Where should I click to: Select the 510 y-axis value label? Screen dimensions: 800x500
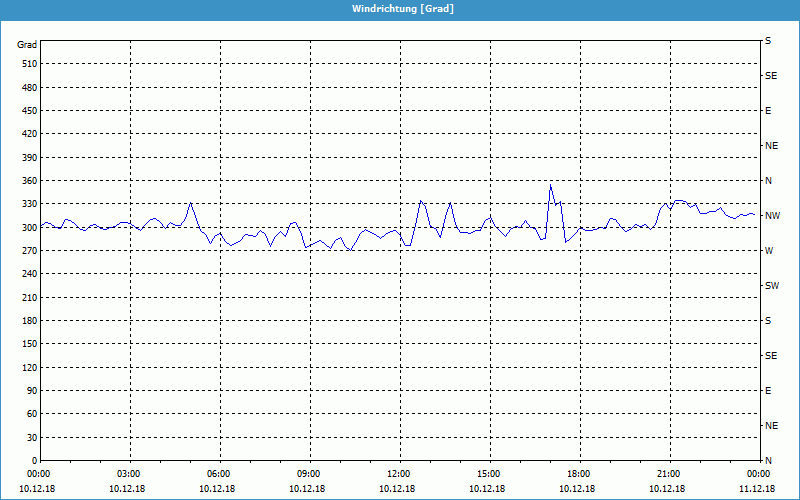[28, 64]
